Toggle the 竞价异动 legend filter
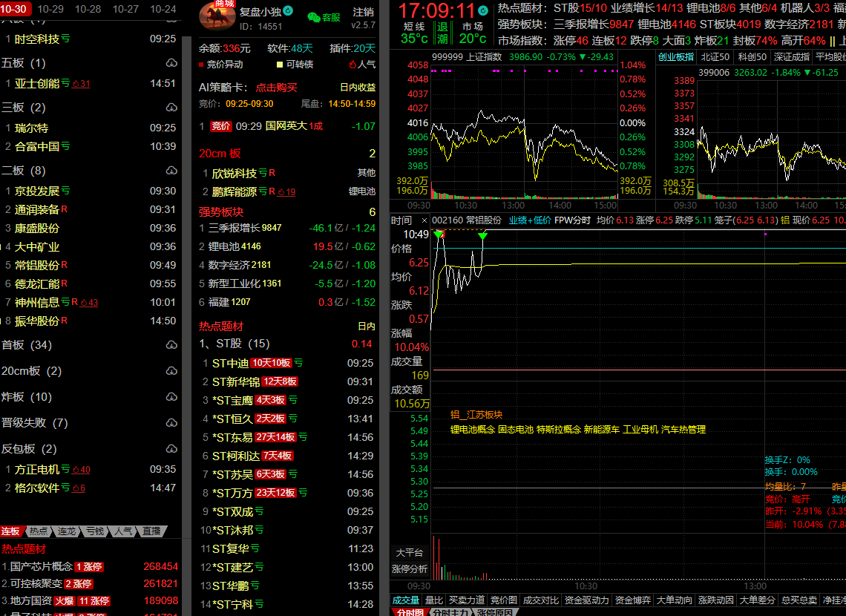The image size is (846, 616). pyautogui.click(x=220, y=65)
